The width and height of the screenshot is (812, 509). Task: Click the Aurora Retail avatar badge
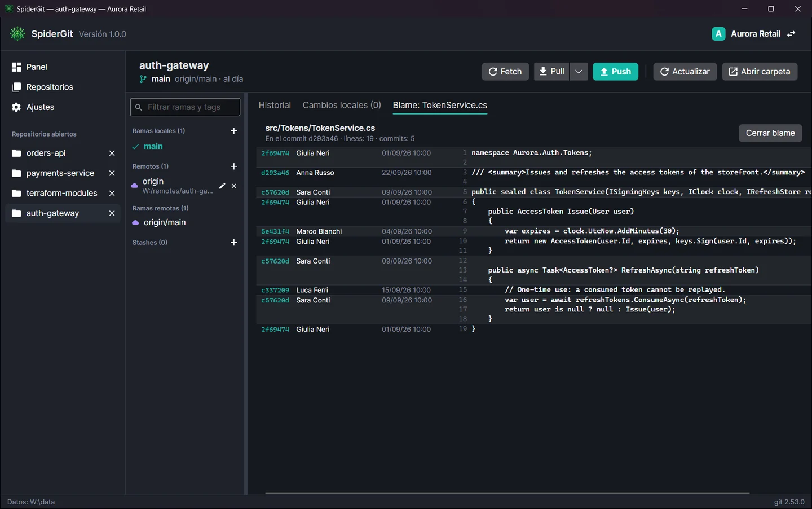point(718,34)
